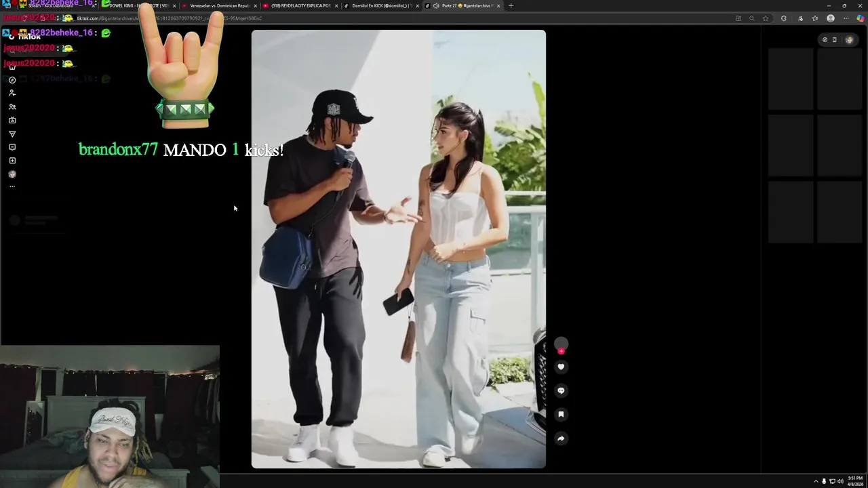Follow creator via red plus badge
The height and width of the screenshot is (488, 868).
coord(561,351)
